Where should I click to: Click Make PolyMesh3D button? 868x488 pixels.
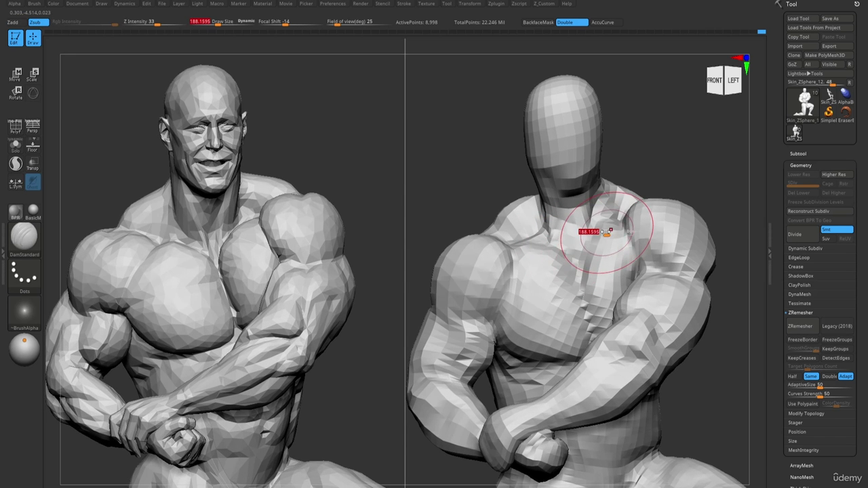tap(828, 56)
